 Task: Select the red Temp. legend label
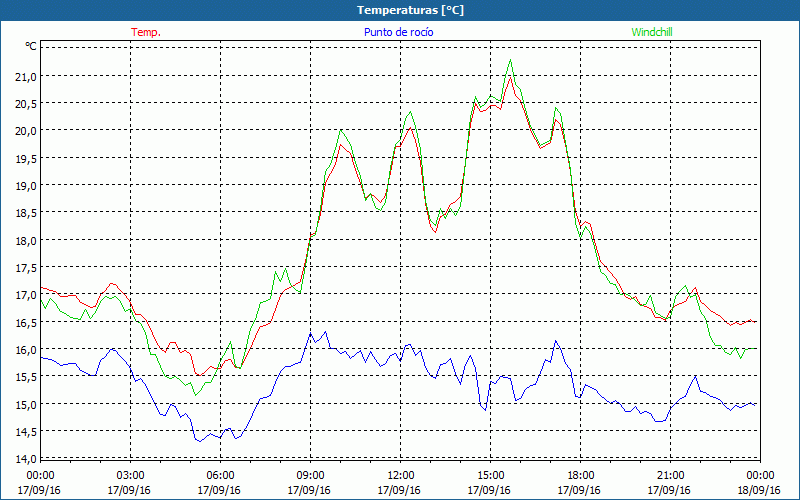(146, 32)
